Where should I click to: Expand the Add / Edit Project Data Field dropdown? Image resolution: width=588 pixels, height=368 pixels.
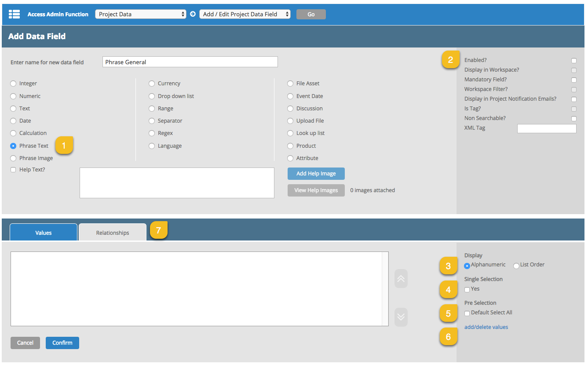pos(245,14)
